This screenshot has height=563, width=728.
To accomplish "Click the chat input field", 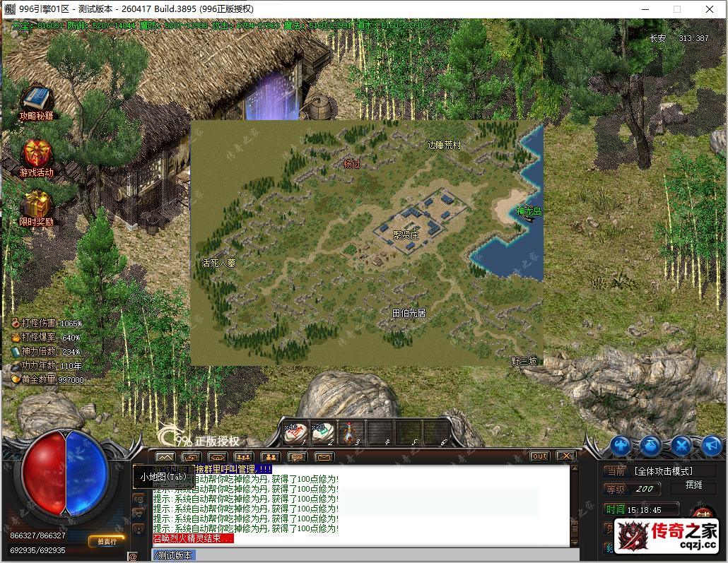I will [x=365, y=555].
